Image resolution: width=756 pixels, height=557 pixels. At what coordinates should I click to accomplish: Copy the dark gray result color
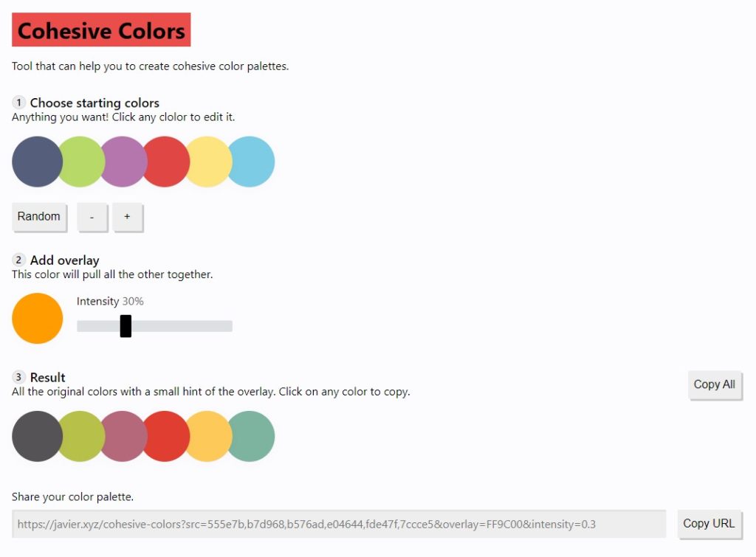click(x=36, y=435)
